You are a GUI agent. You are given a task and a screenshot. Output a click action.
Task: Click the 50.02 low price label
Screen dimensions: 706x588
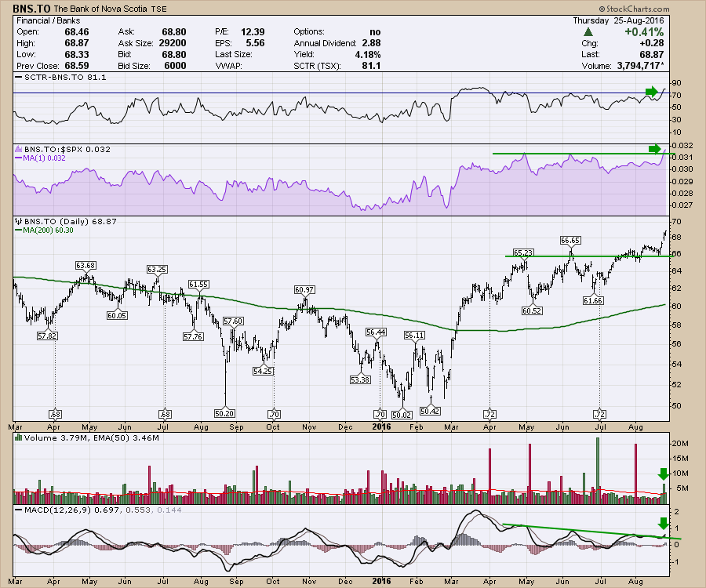click(402, 415)
